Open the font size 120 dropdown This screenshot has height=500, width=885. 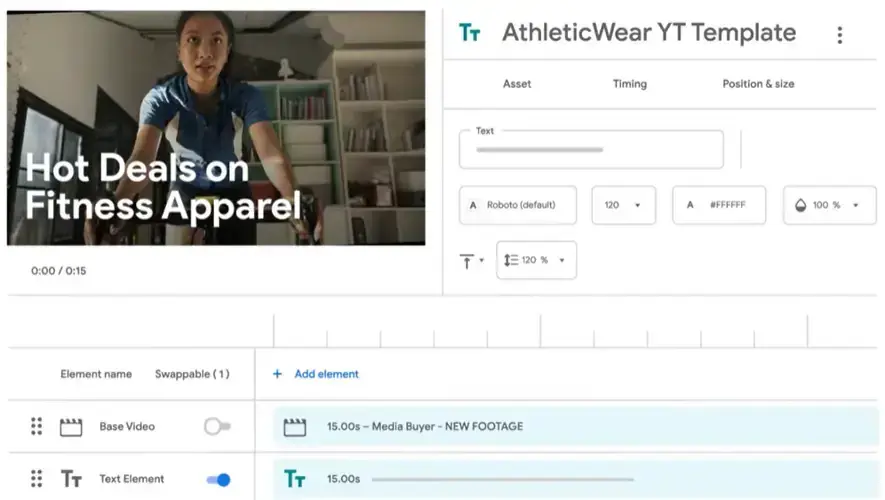coord(624,205)
